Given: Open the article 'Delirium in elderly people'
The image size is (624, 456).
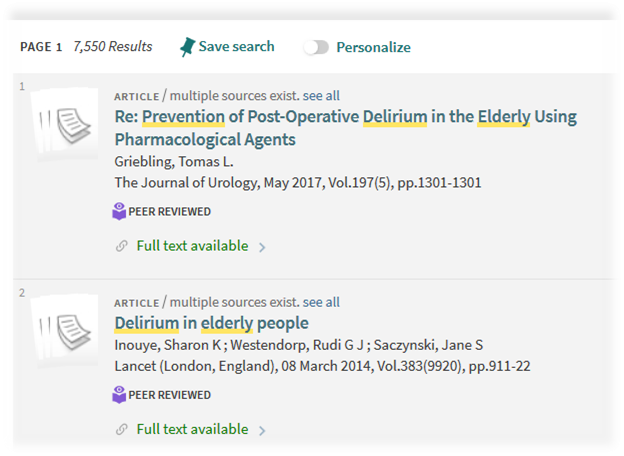Looking at the screenshot, I should point(211,323).
